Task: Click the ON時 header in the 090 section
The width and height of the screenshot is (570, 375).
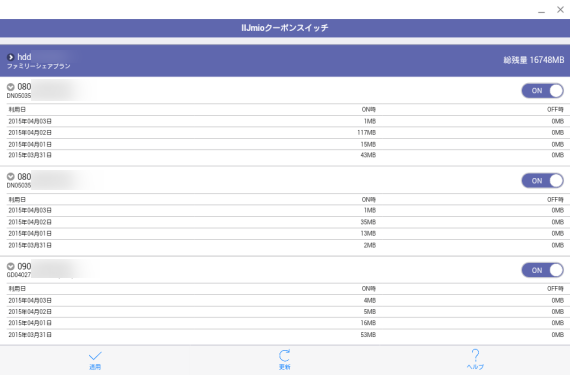Action: pyautogui.click(x=369, y=289)
